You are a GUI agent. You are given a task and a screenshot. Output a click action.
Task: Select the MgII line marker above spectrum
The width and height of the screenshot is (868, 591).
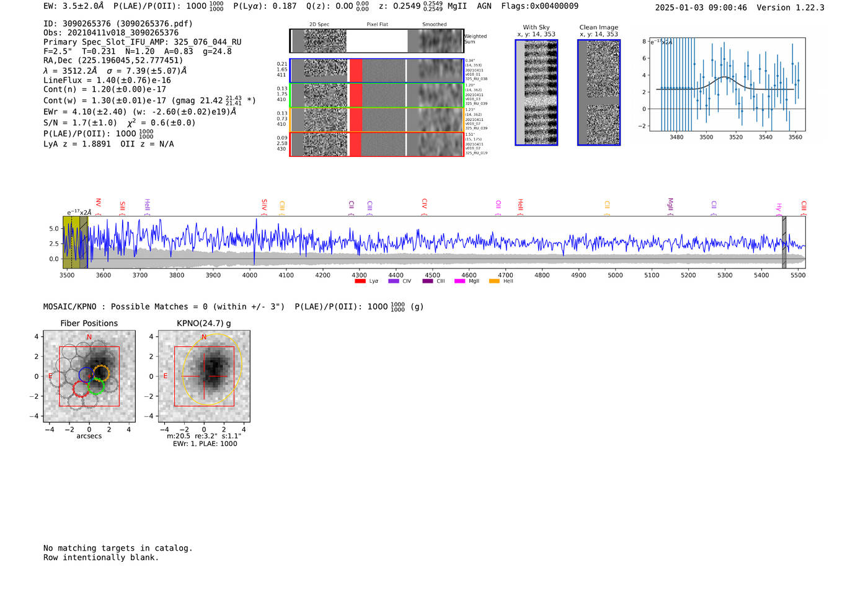point(670,207)
